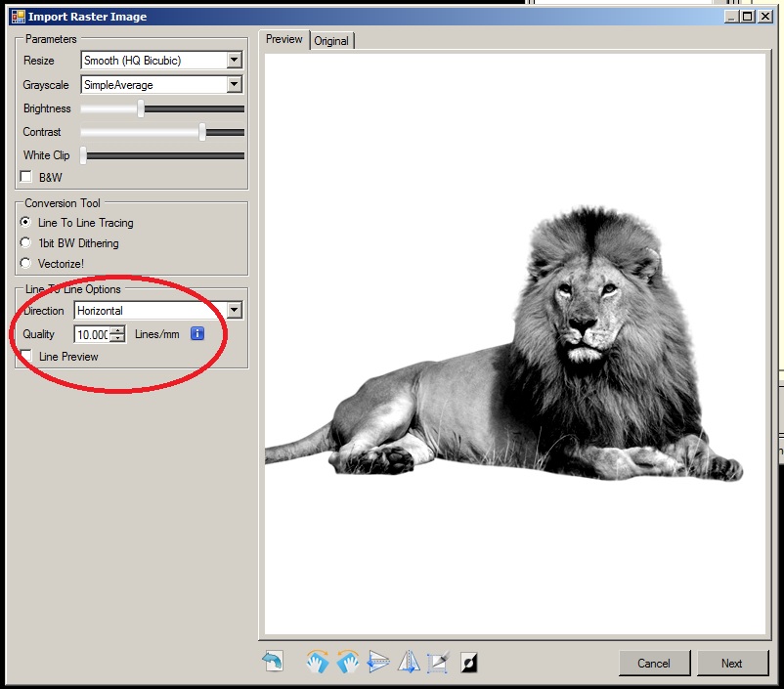Click the invert colors icon
784x689 pixels.
tap(468, 663)
